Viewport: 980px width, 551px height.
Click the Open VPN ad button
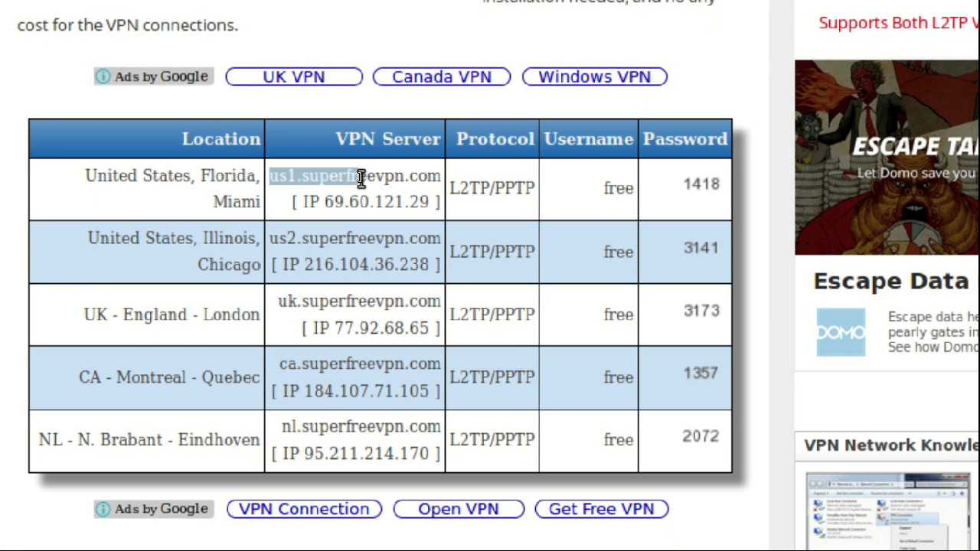click(459, 509)
